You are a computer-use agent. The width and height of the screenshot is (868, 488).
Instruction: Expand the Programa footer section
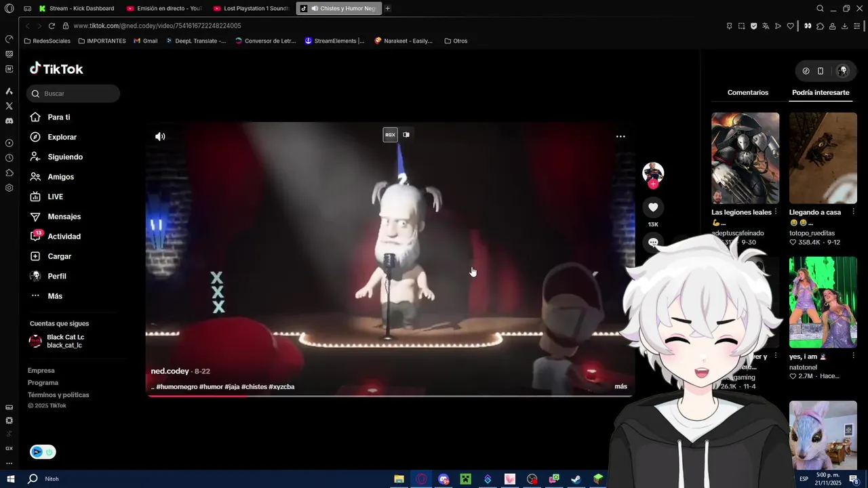tap(43, 383)
